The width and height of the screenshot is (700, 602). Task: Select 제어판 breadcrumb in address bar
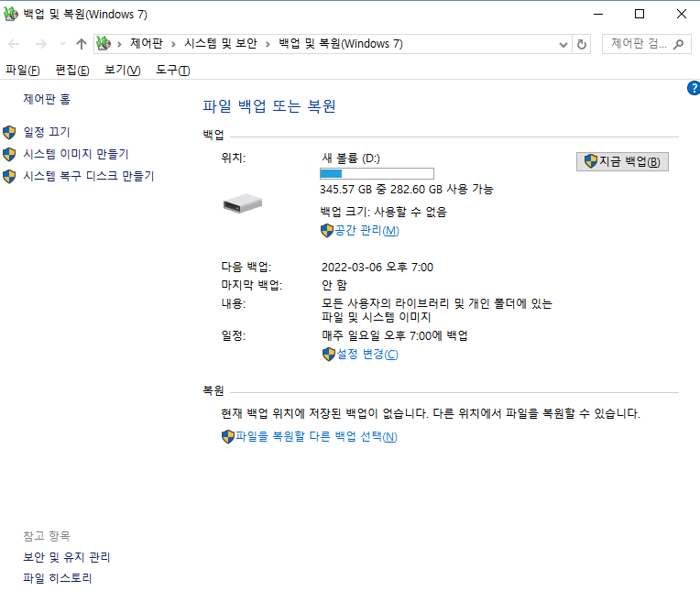pyautogui.click(x=147, y=44)
